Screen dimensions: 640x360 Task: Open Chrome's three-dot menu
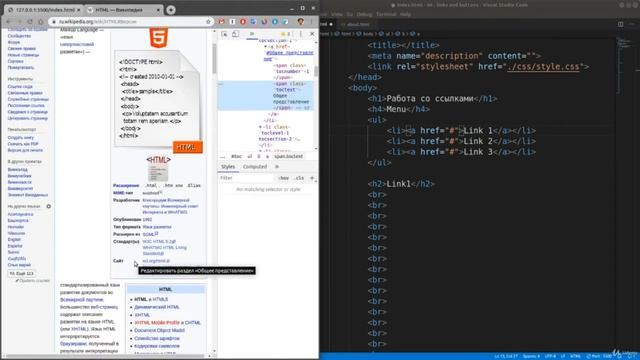point(312,22)
